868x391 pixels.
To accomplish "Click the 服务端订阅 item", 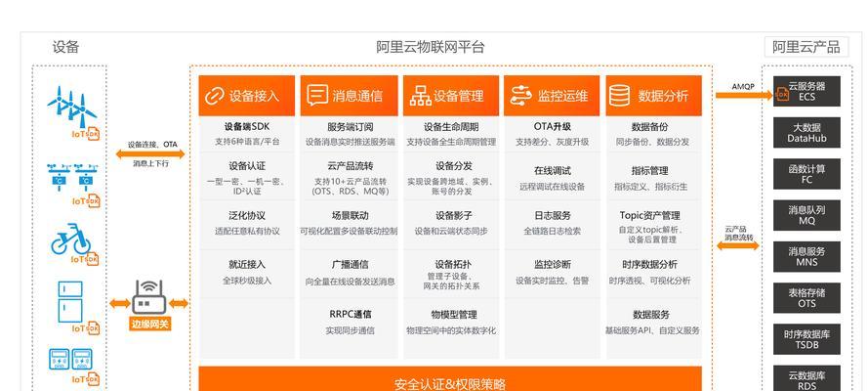I will point(350,126).
